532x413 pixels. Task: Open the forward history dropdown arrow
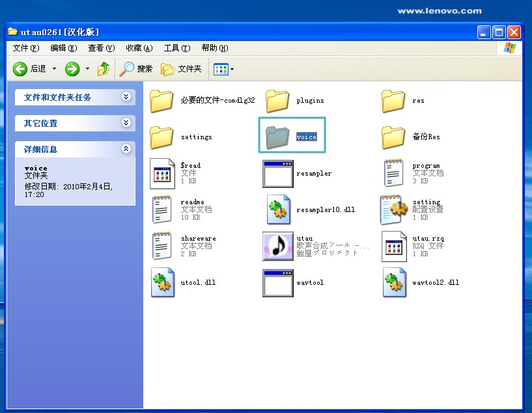click(x=87, y=69)
